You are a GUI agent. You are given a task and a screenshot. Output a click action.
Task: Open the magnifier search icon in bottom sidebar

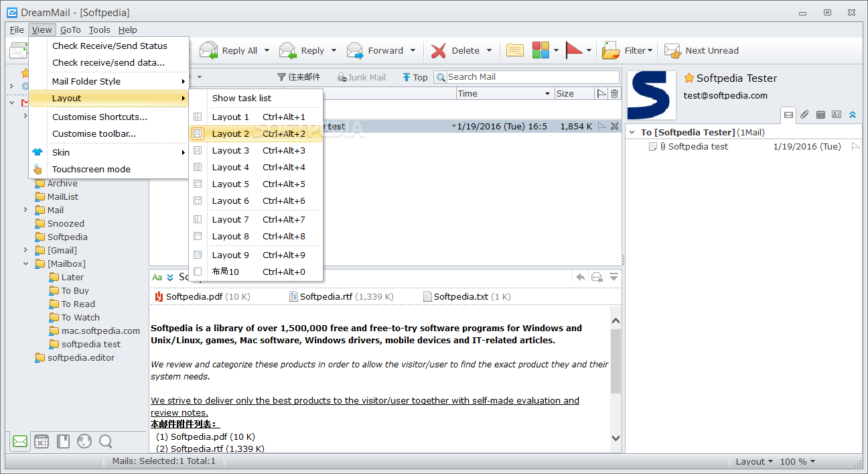(105, 441)
